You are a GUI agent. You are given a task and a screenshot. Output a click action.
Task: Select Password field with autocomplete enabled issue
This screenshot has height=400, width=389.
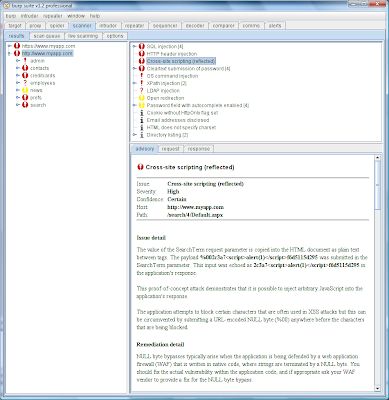[198, 105]
